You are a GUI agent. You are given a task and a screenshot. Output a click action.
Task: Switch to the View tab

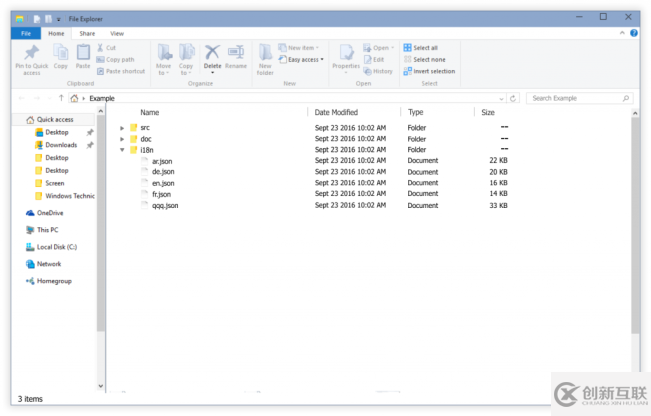pos(117,33)
